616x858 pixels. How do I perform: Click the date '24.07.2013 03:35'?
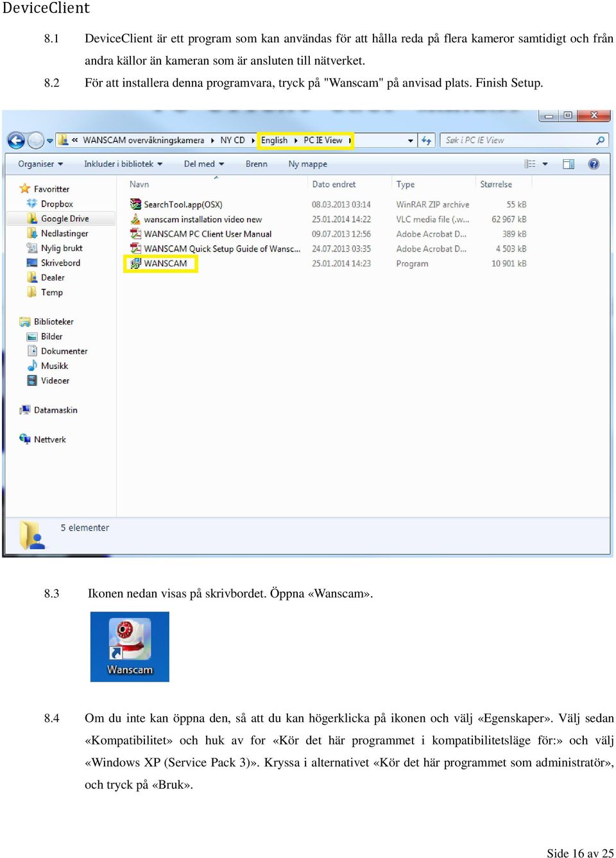(341, 248)
